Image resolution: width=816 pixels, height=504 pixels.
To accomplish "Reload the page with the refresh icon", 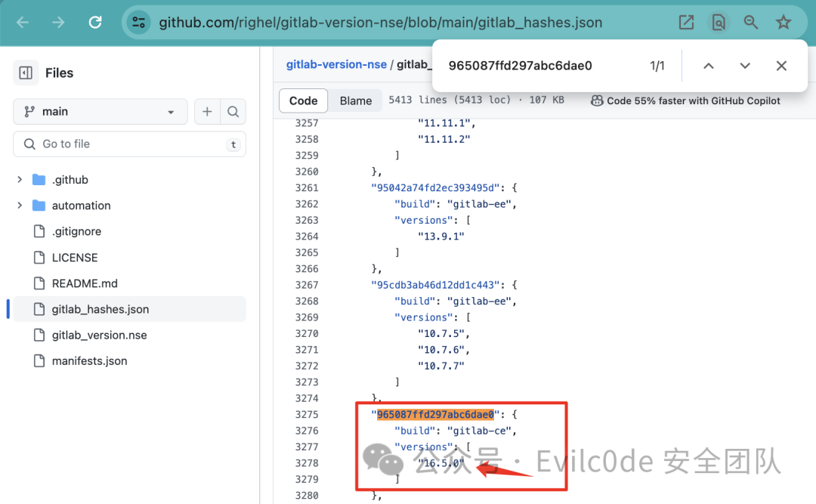I will pos(95,23).
